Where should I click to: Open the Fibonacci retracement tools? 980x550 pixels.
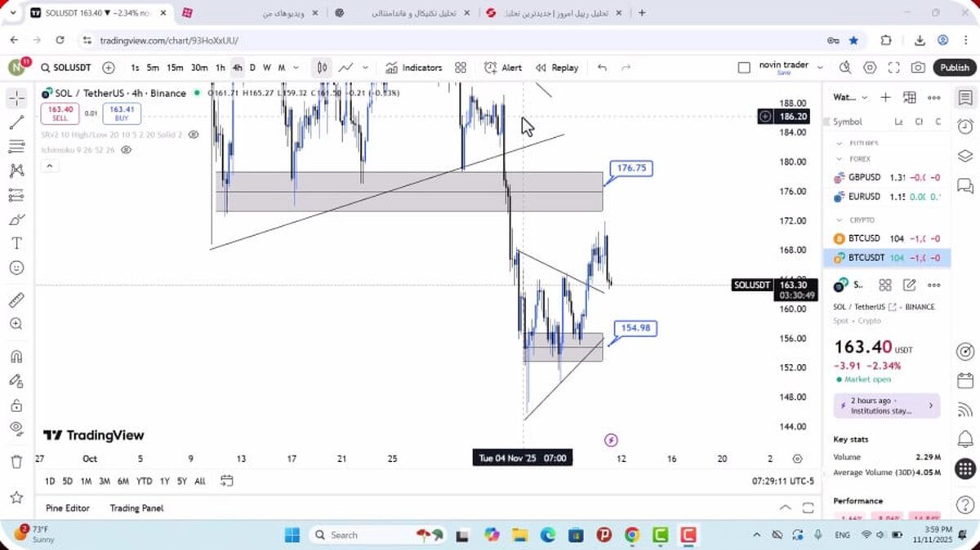pos(16,147)
